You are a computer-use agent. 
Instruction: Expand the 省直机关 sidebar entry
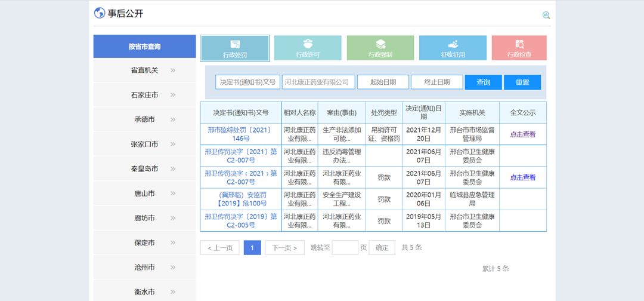(144, 70)
